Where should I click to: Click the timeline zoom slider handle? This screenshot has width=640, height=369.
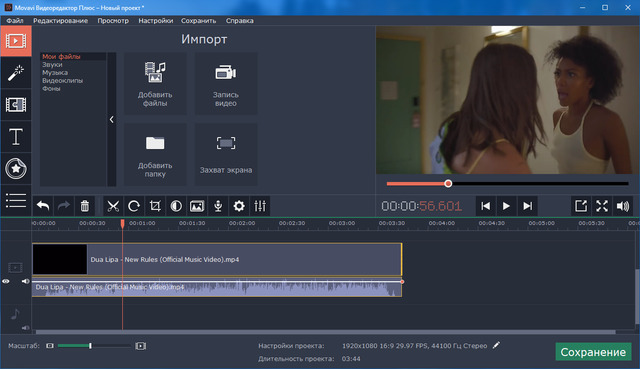click(90, 346)
